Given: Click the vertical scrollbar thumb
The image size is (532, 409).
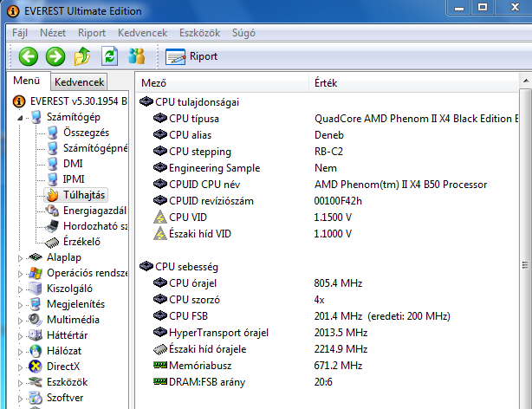Looking at the screenshot, I should tap(526, 265).
